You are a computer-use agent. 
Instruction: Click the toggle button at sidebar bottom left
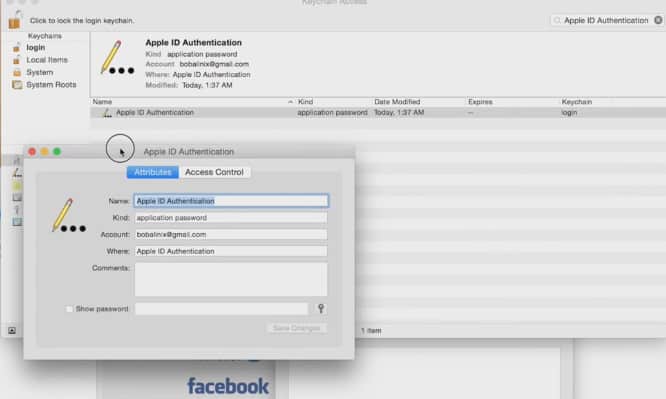click(x=12, y=331)
